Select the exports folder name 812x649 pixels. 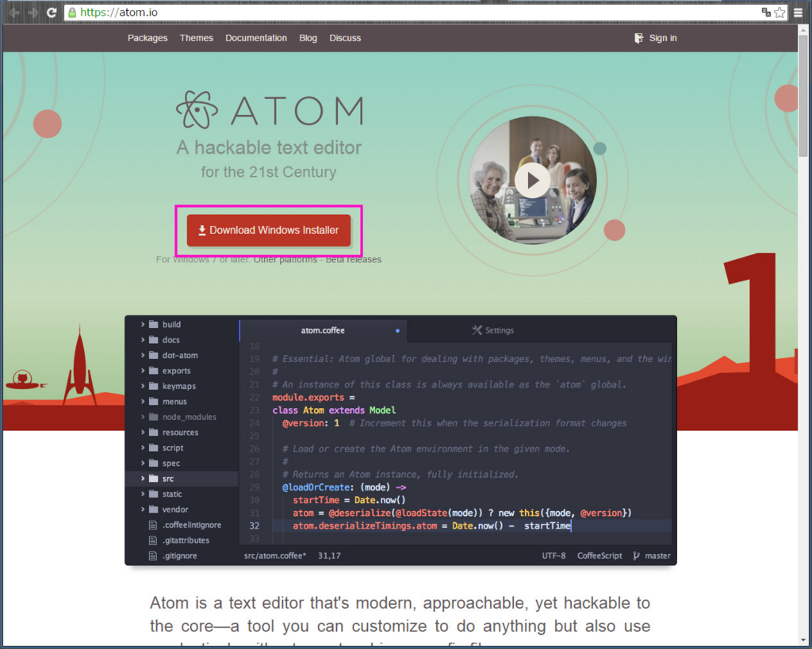177,371
